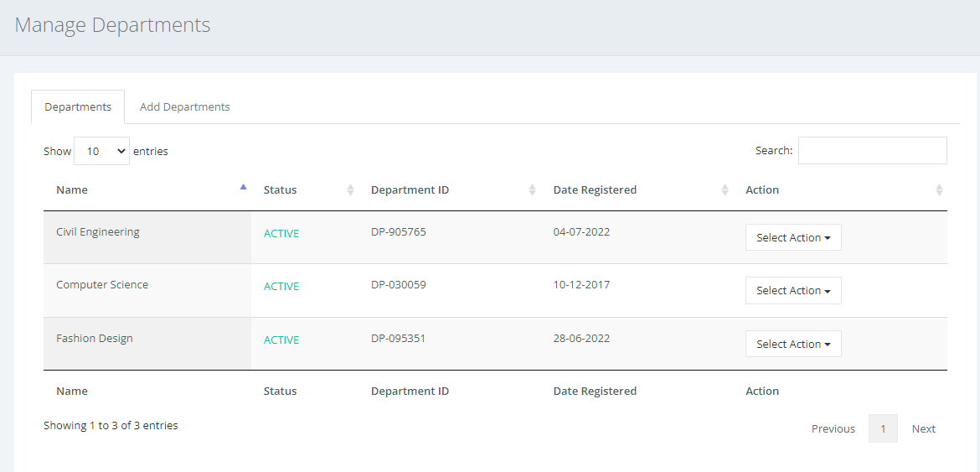Go to the Next page

point(923,428)
